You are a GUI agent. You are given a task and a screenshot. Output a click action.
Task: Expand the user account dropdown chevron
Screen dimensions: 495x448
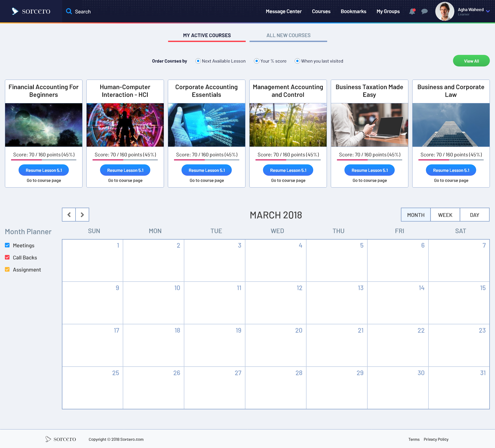tap(488, 11)
